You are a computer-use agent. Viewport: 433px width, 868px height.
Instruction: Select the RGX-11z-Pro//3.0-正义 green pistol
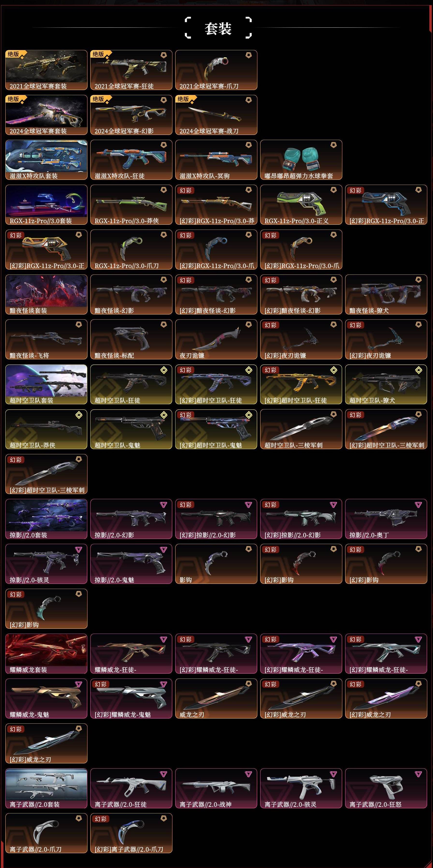(301, 205)
